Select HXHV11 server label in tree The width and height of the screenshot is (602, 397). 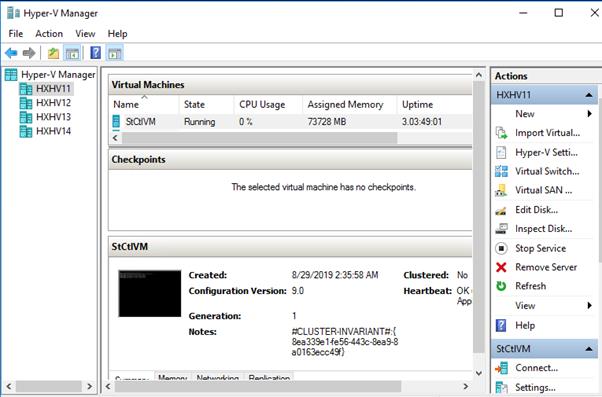point(53,89)
